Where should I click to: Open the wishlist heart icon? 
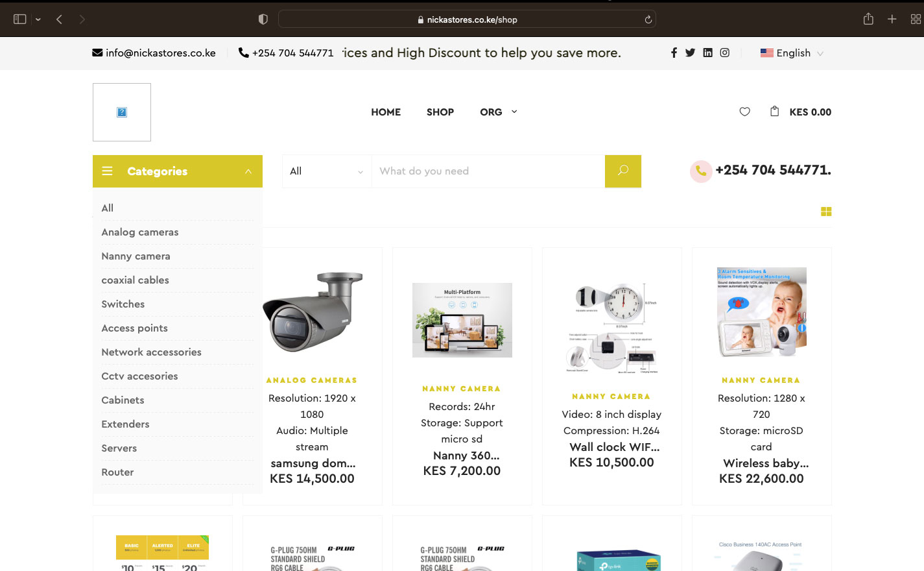pos(744,112)
